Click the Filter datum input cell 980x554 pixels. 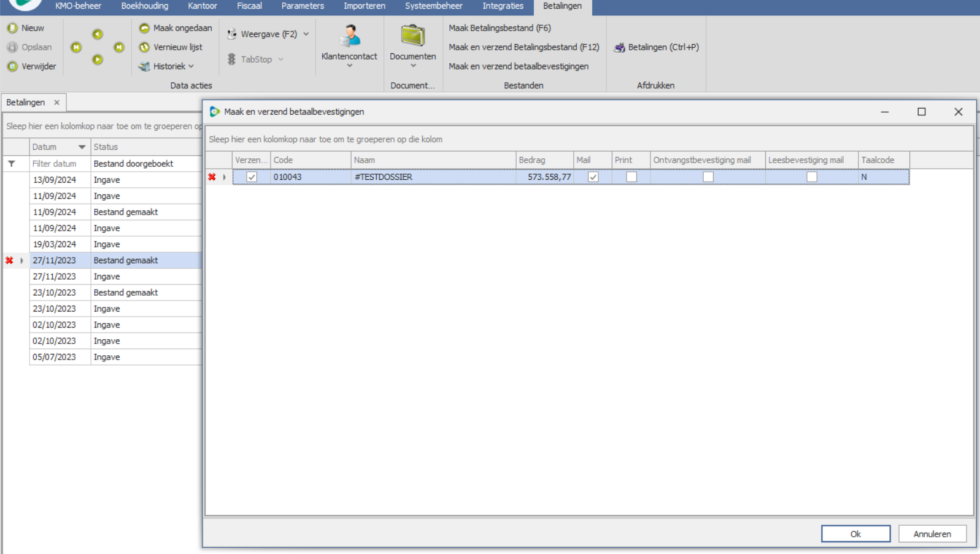[60, 164]
